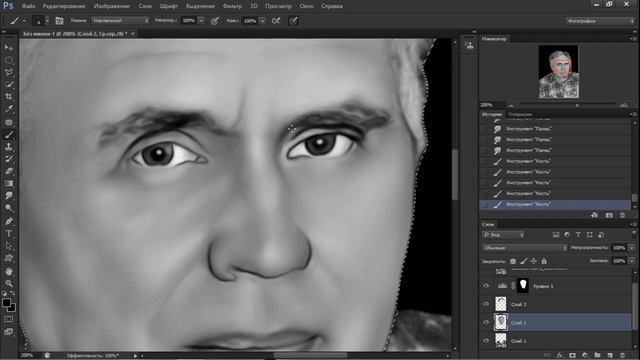Viewport: 640px width, 360px height.
Task: Hide the Слой 2 layer
Action: point(486,322)
